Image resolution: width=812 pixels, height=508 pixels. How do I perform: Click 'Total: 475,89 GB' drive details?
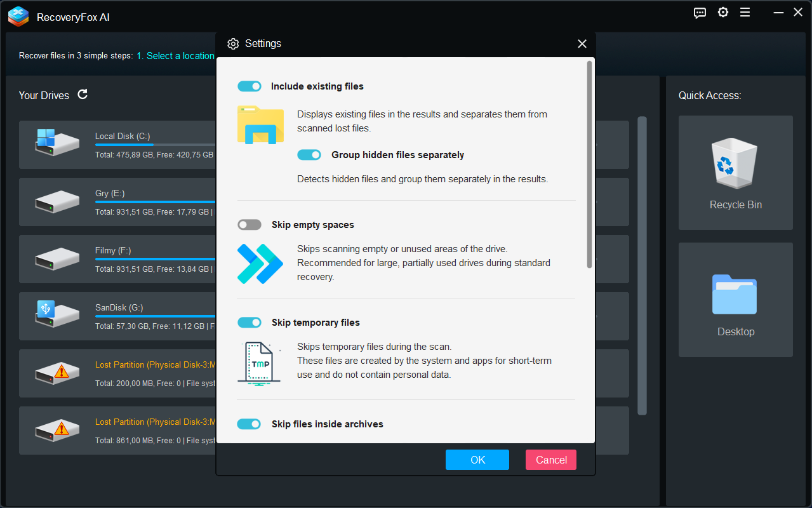pos(154,155)
